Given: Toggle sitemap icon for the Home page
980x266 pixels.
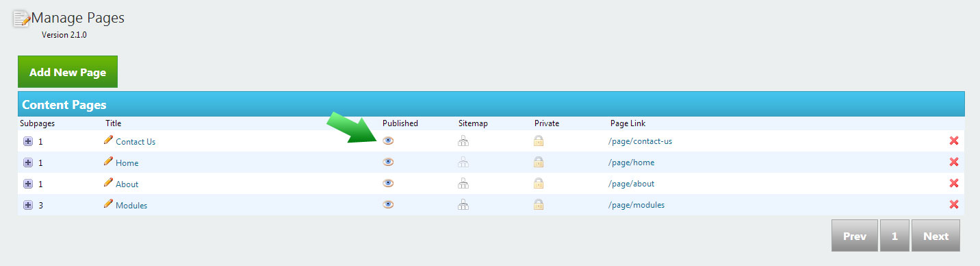Looking at the screenshot, I should pyautogui.click(x=463, y=162).
